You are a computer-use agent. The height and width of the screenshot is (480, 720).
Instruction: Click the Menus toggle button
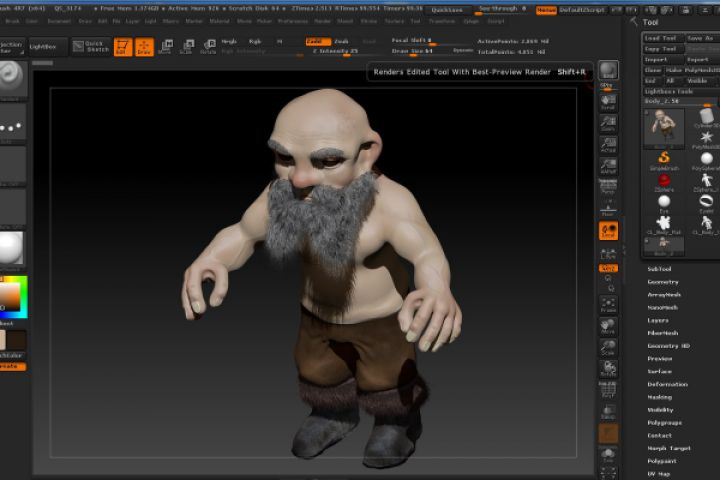point(546,10)
